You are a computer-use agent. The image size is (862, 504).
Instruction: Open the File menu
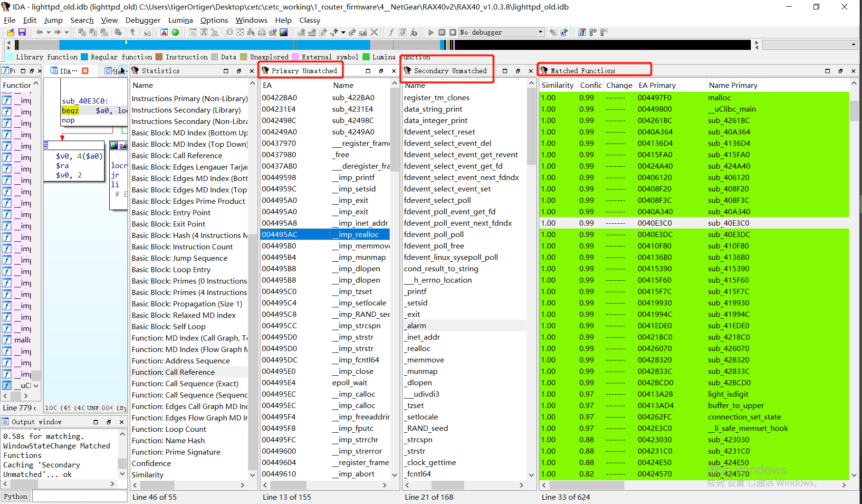pyautogui.click(x=10, y=20)
